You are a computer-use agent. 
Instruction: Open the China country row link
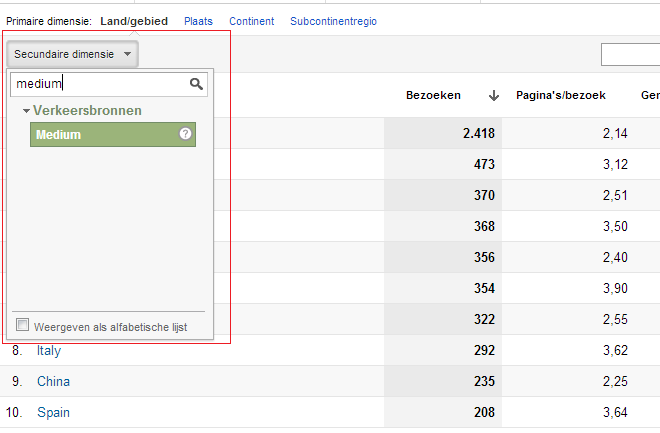[53, 382]
